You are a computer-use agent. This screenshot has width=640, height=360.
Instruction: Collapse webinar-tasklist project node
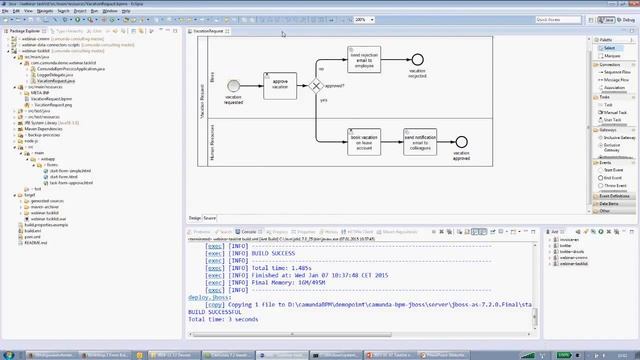coord(8,51)
